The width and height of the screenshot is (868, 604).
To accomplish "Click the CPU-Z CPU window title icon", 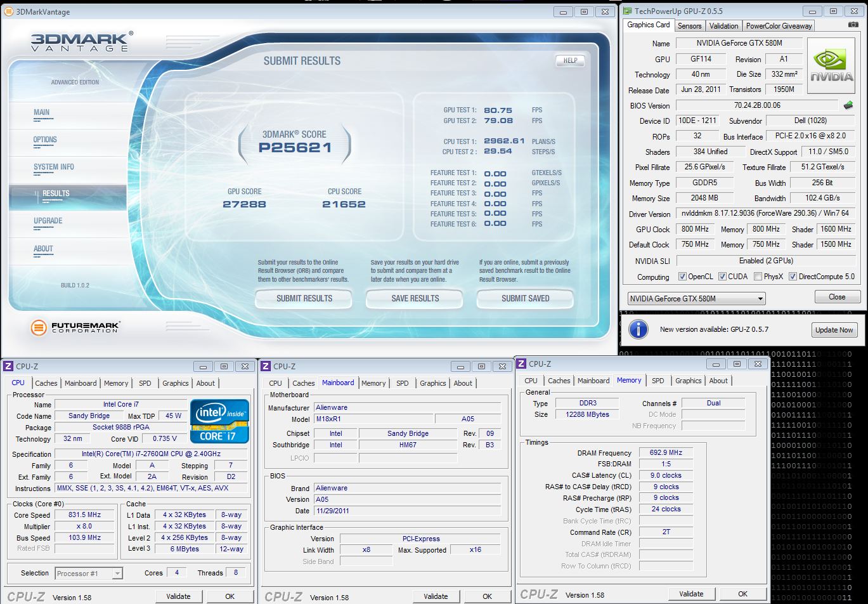I will tap(8, 366).
